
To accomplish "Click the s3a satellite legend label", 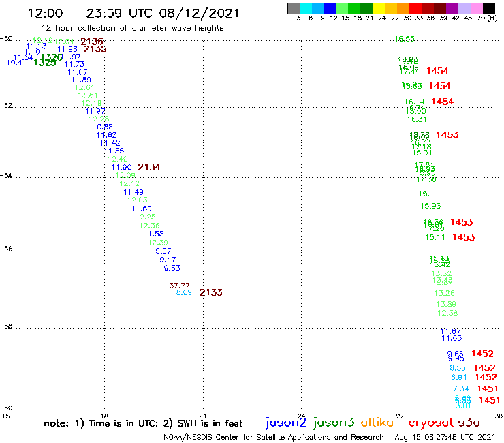I will coord(469,423).
